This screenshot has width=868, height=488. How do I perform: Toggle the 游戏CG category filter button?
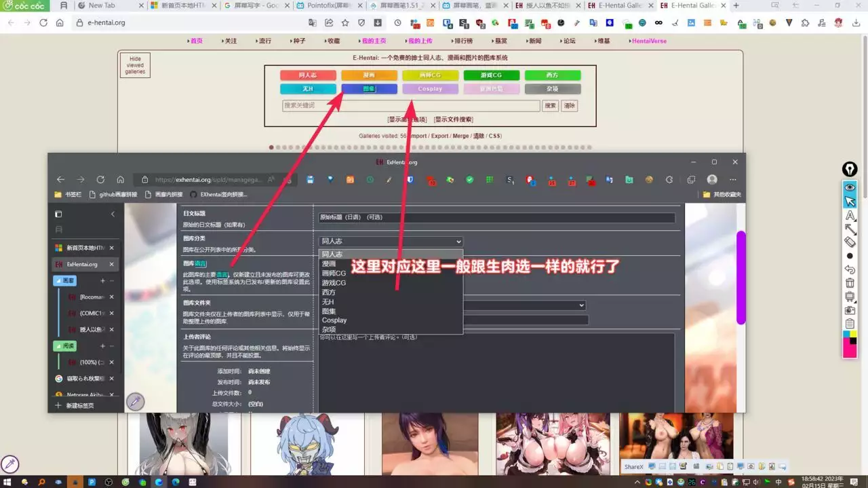pos(491,75)
